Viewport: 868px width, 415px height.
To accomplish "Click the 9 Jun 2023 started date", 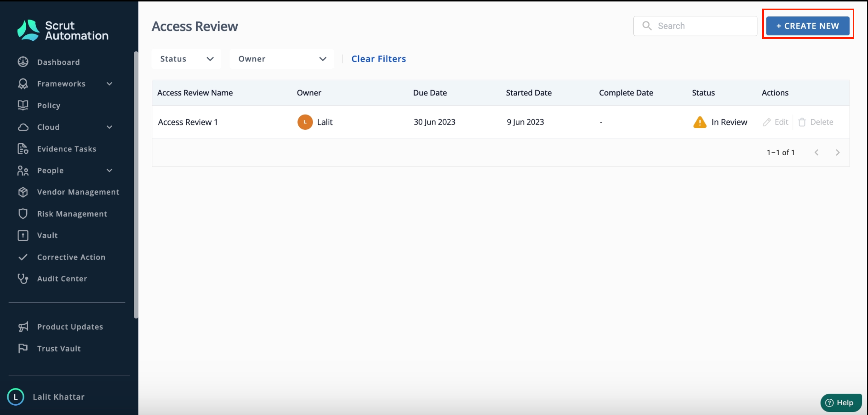I will [525, 122].
